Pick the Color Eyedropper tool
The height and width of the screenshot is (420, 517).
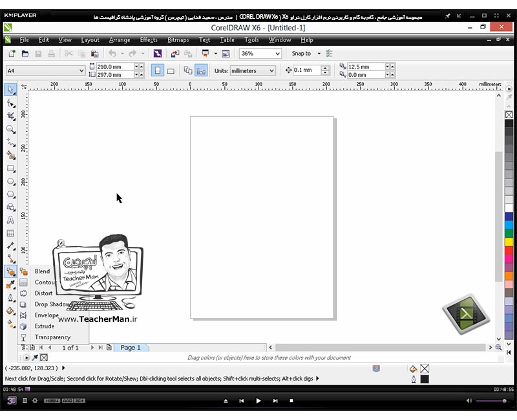pos(10,284)
